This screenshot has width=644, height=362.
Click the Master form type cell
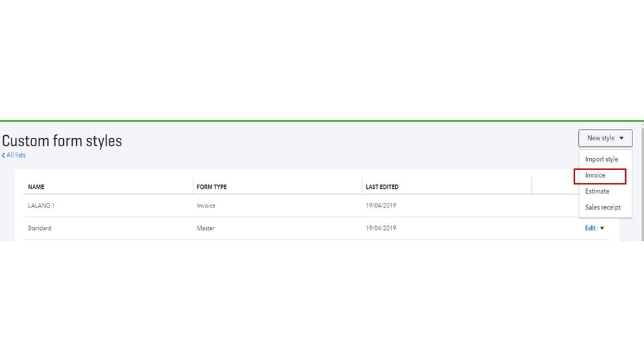click(206, 228)
